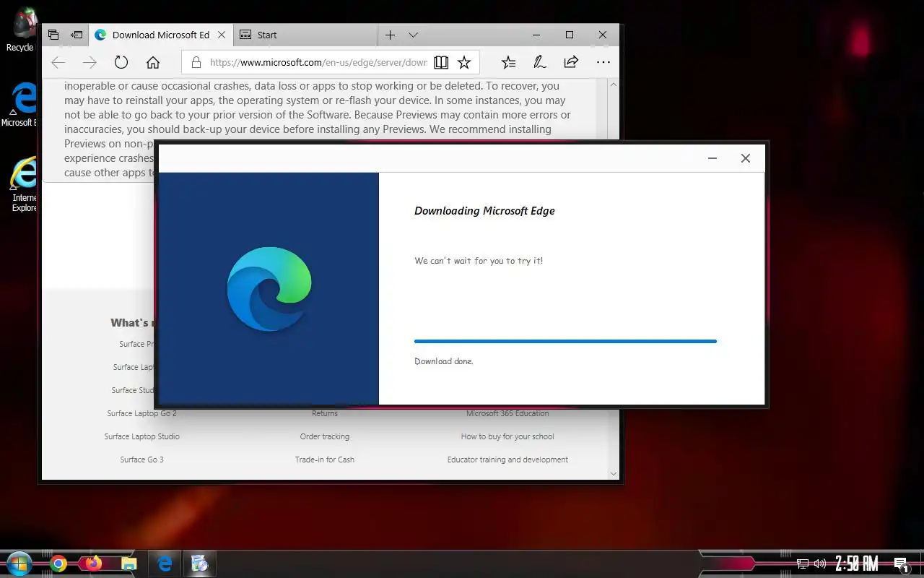Screen dimensions: 924x578
Task: Launch Chrome from the taskbar
Action: pyautogui.click(x=58, y=564)
